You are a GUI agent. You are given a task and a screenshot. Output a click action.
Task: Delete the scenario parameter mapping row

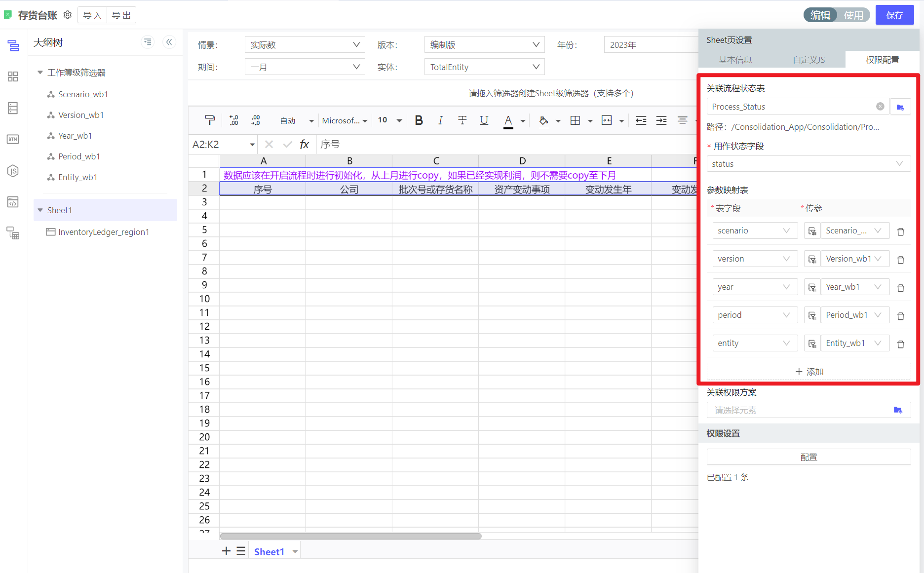click(x=900, y=231)
